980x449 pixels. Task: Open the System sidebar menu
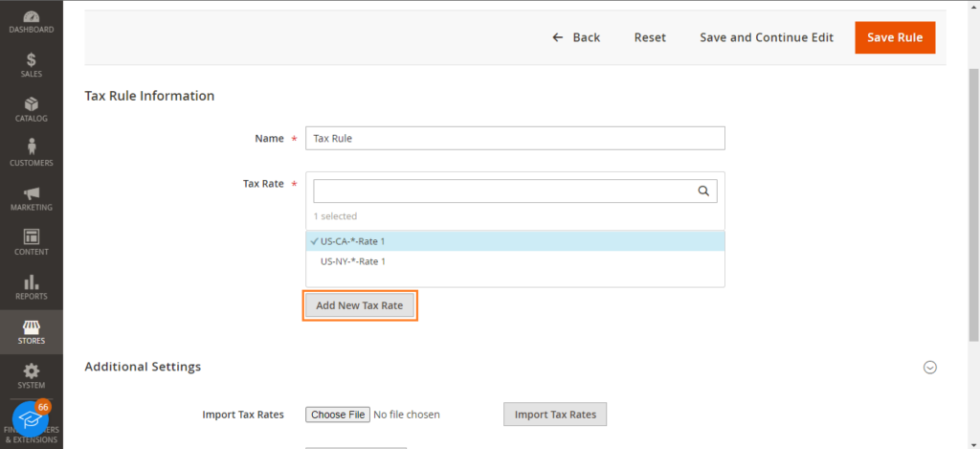click(32, 376)
